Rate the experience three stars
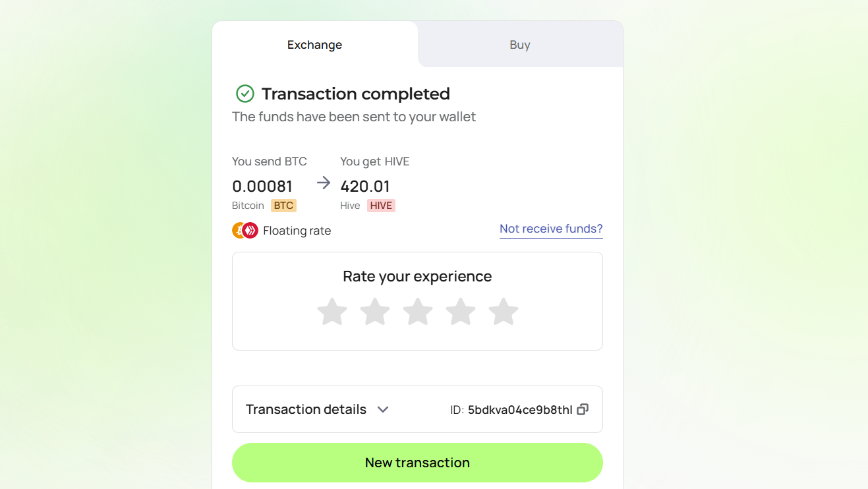The width and height of the screenshot is (868, 489). click(x=418, y=312)
